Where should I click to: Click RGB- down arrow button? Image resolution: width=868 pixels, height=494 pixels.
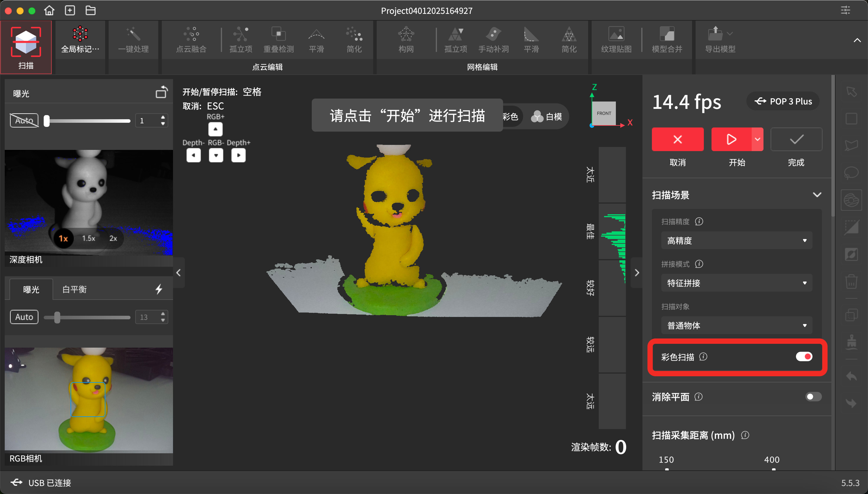(216, 156)
